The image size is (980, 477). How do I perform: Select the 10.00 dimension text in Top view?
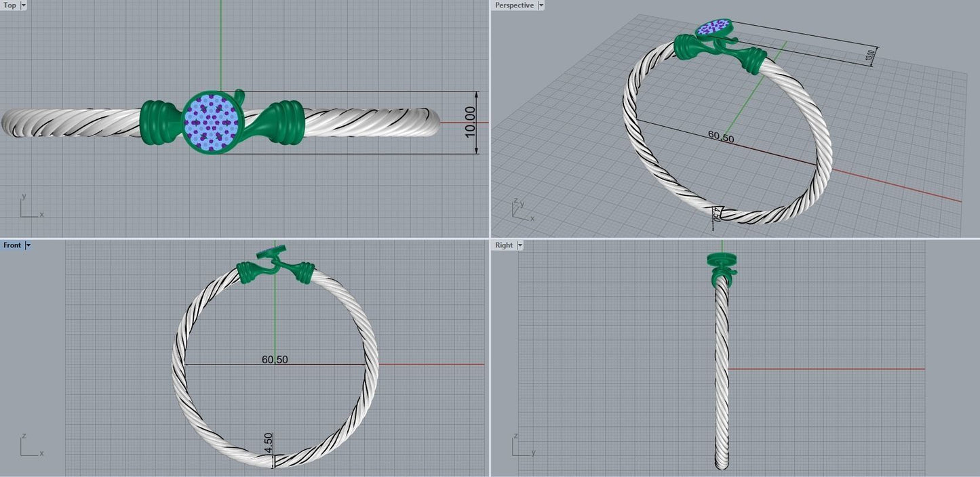click(471, 122)
